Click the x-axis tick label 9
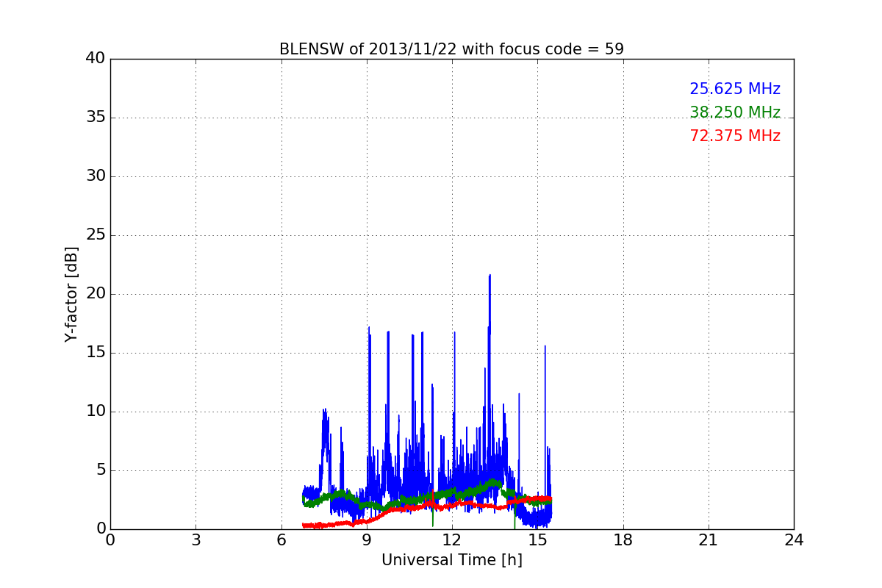 point(367,540)
